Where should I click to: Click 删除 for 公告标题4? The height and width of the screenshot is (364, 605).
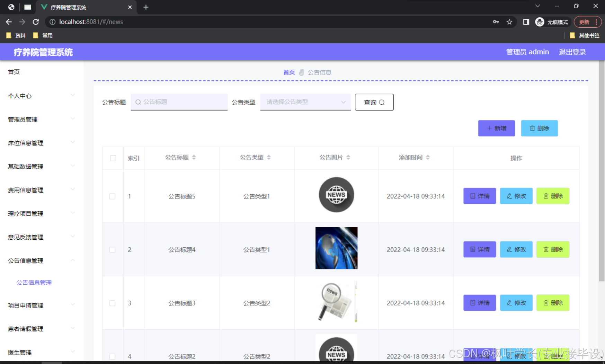(x=553, y=249)
